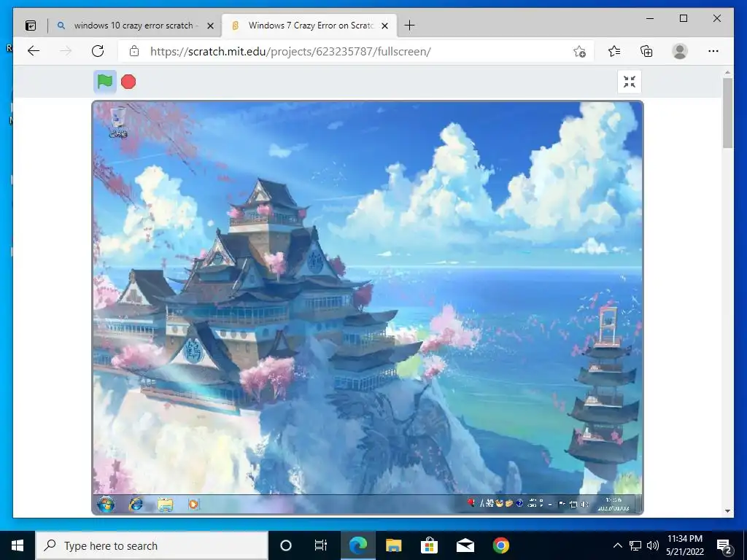Exit fullscreen mode in the Scratch player

(x=630, y=82)
